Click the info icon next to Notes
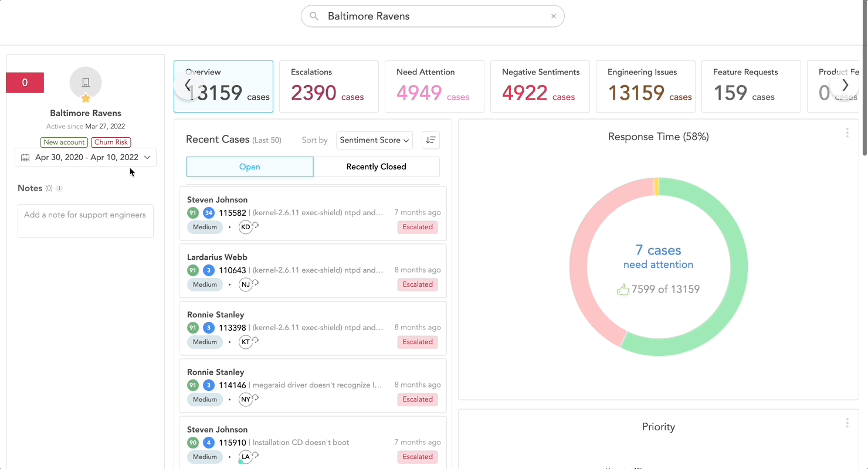The height and width of the screenshot is (469, 868). pyautogui.click(x=59, y=188)
